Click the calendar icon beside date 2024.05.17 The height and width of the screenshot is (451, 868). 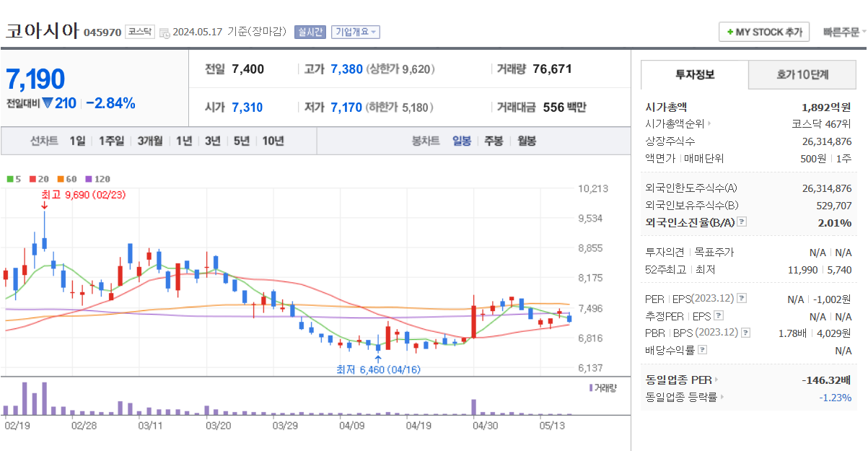click(164, 32)
